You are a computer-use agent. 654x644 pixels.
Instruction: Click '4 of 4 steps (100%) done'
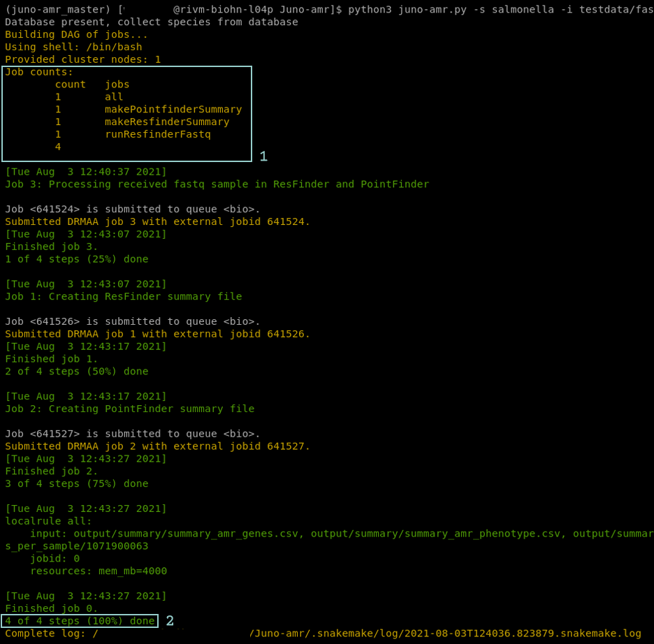click(80, 621)
